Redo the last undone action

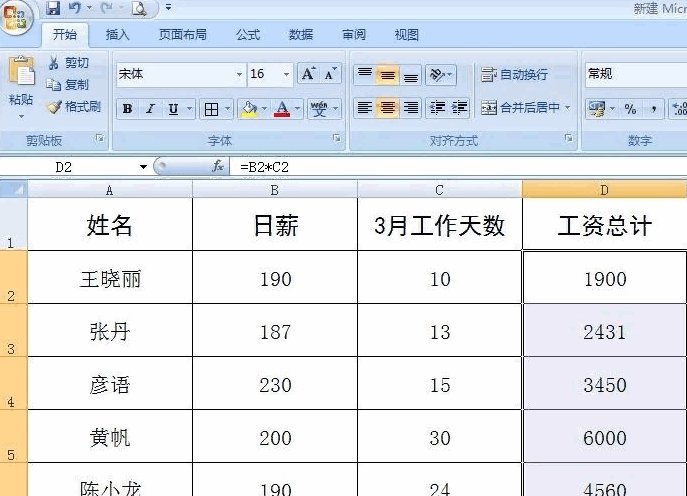click(106, 8)
